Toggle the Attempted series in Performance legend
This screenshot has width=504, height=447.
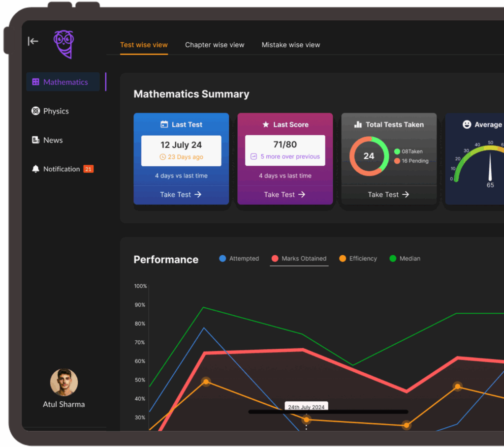coord(239,259)
